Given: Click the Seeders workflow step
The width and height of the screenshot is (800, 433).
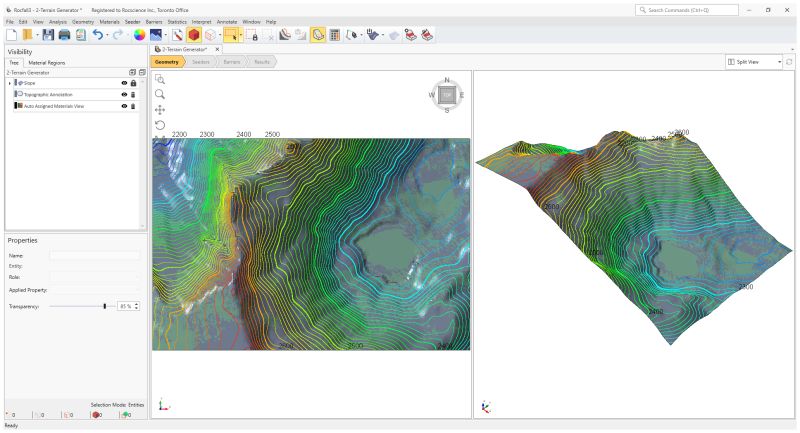Looking at the screenshot, I should point(201,62).
